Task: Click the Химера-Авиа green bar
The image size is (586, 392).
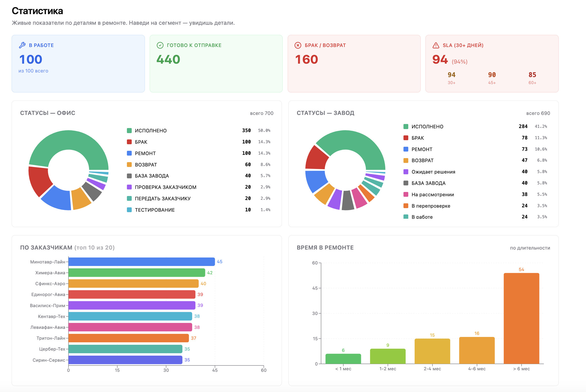Action: [x=137, y=273]
